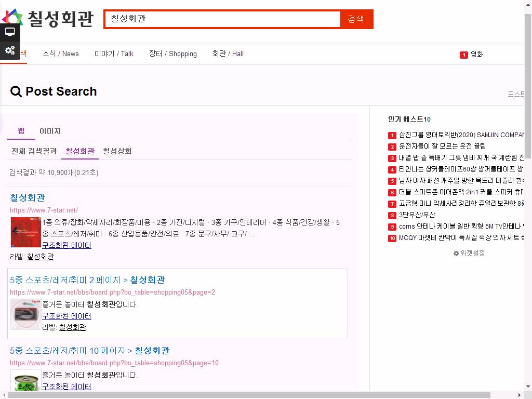The image size is (532, 399).
Task: Click the 위젯설정 gear icon
Action: pos(456,254)
